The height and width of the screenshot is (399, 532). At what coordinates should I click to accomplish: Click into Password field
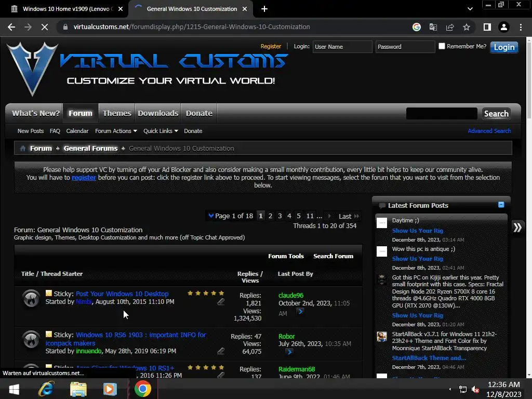pos(405,47)
